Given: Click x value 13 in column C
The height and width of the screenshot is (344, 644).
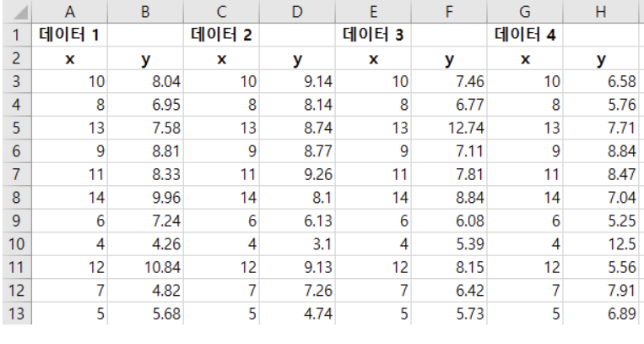Looking at the screenshot, I should [221, 128].
